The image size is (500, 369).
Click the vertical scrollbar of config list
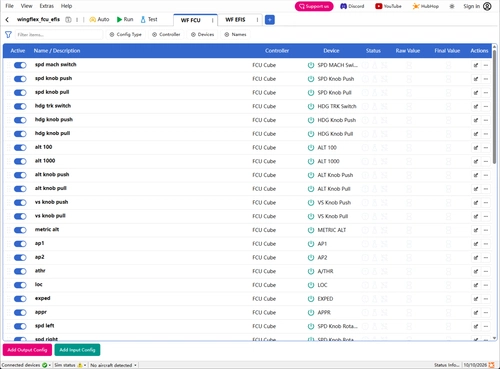pos(494,107)
